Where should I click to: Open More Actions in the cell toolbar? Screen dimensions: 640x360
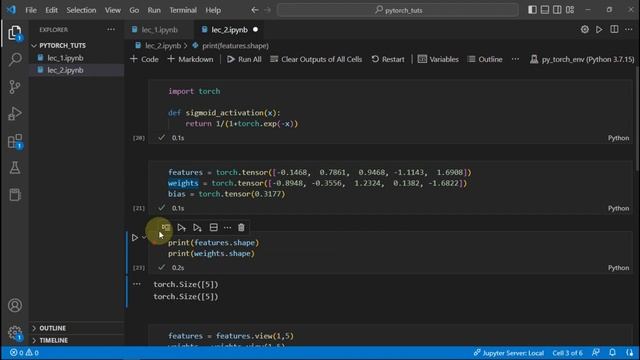click(x=227, y=227)
